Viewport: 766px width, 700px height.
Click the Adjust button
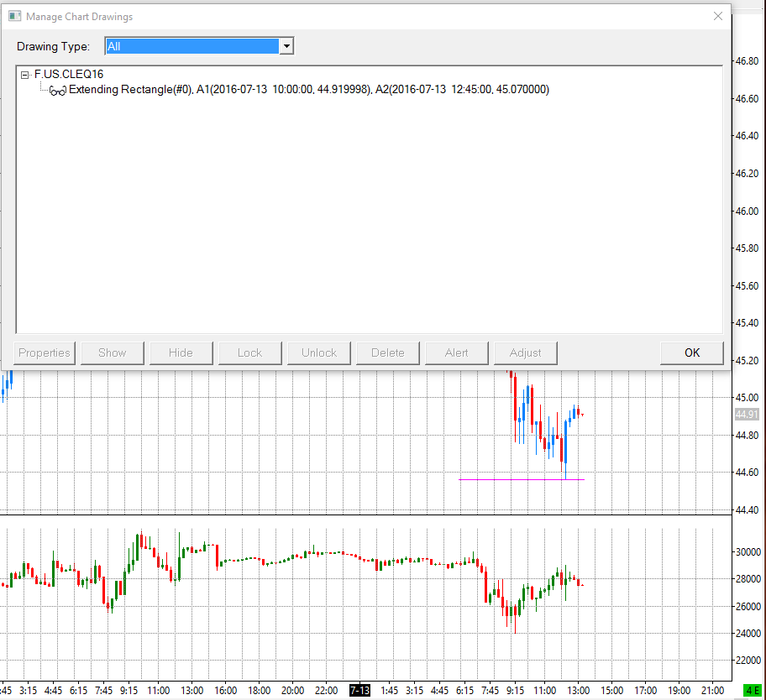526,353
